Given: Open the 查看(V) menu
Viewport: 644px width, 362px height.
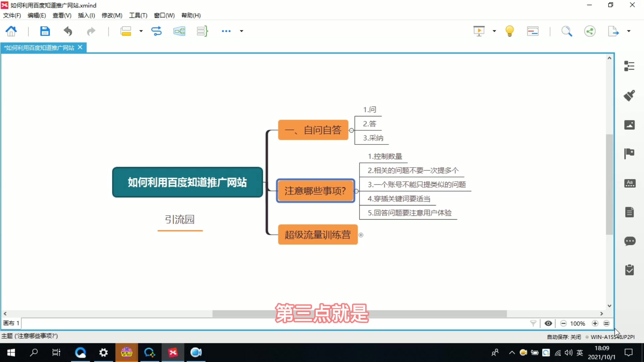Looking at the screenshot, I should tap(62, 15).
